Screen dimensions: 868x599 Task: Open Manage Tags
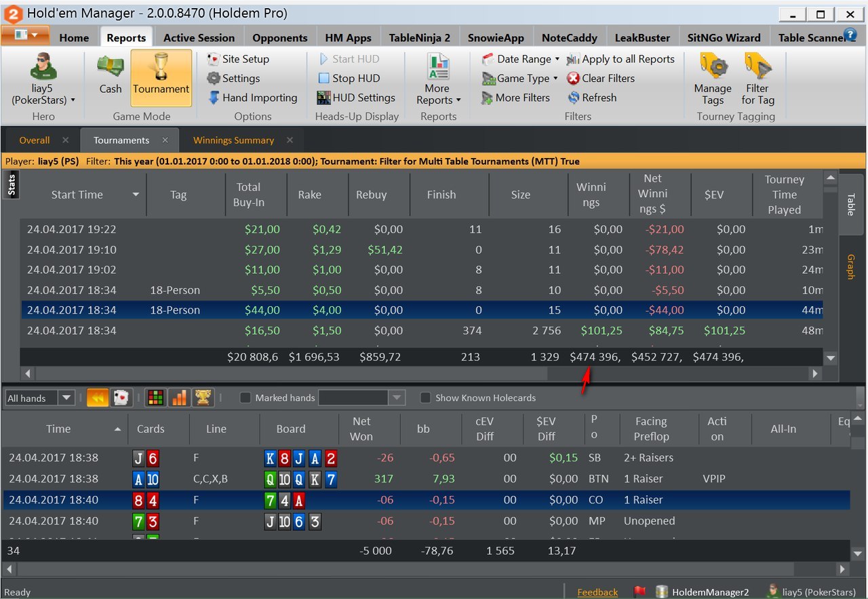pos(713,80)
